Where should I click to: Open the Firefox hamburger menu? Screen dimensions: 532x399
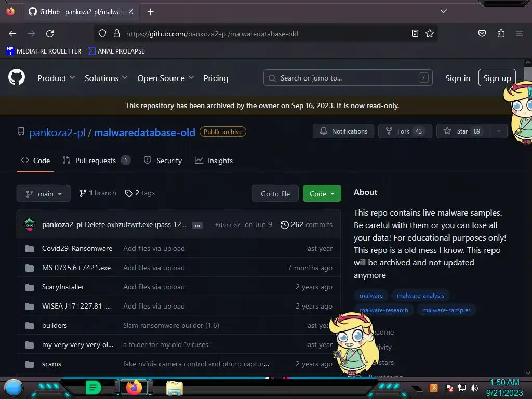pos(519,33)
